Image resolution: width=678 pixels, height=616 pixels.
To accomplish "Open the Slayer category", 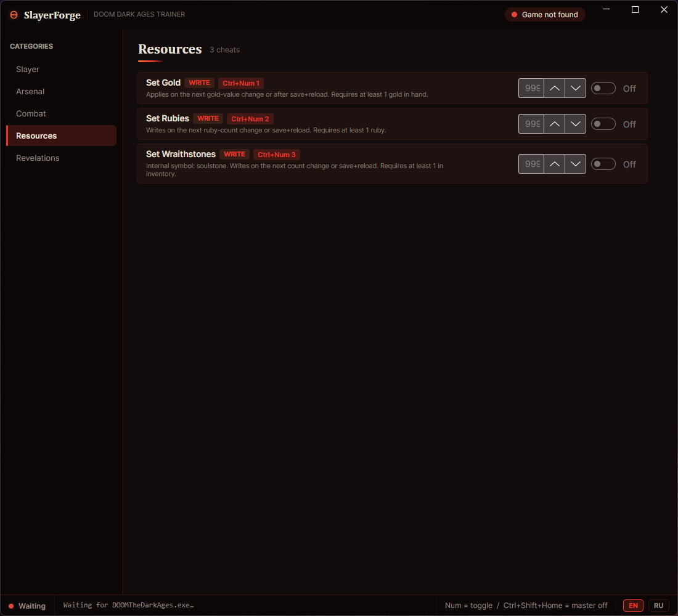I will coord(62,69).
